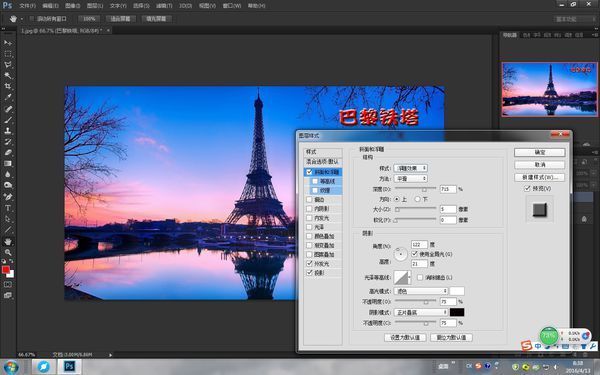This screenshot has height=375, width=600.
Task: Select the Hand tool in toolbox
Action: coord(8,241)
